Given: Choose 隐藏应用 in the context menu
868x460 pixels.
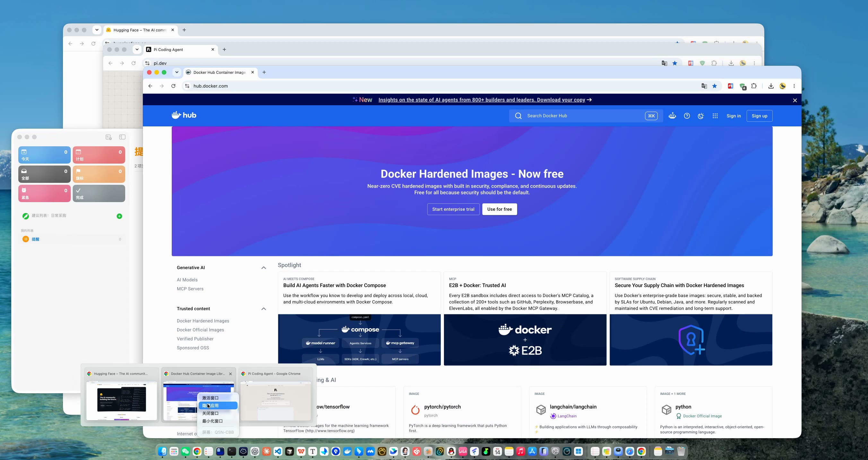Looking at the screenshot, I should click(x=218, y=405).
